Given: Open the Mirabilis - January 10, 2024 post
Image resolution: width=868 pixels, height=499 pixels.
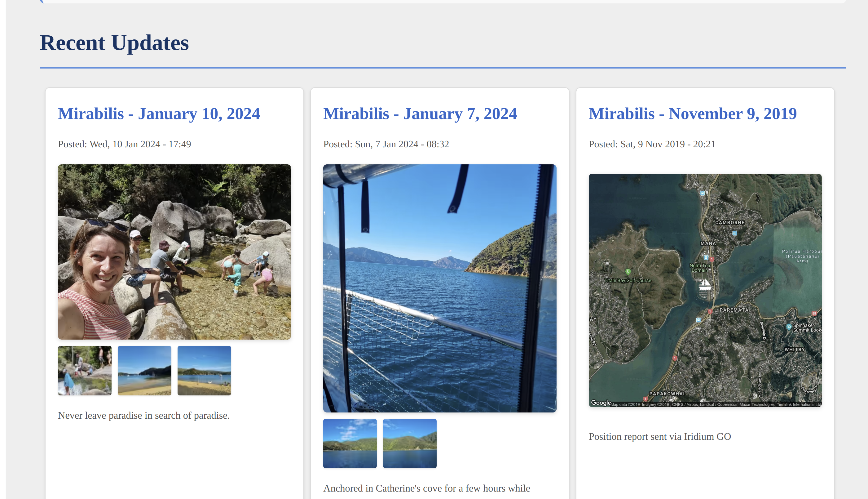Looking at the screenshot, I should pos(159,114).
